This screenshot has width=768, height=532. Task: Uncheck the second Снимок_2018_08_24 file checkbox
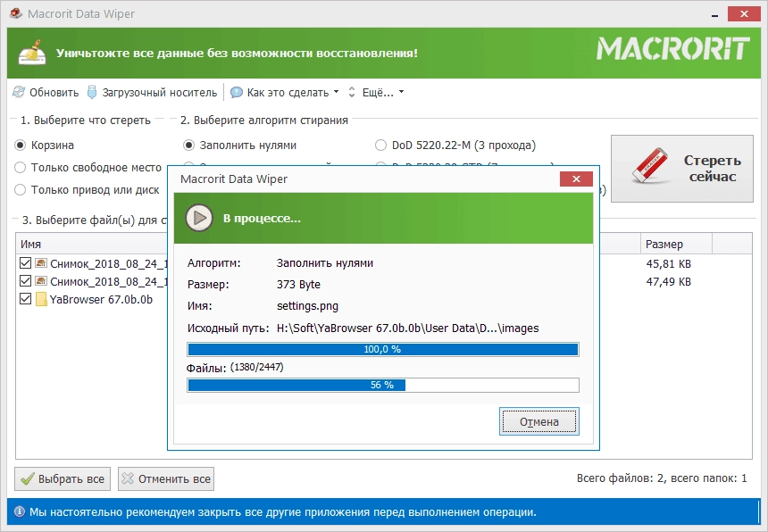tap(26, 281)
